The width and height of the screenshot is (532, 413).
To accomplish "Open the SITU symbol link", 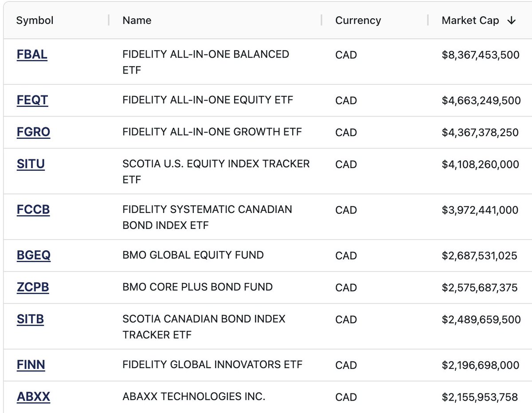I will 31,164.
